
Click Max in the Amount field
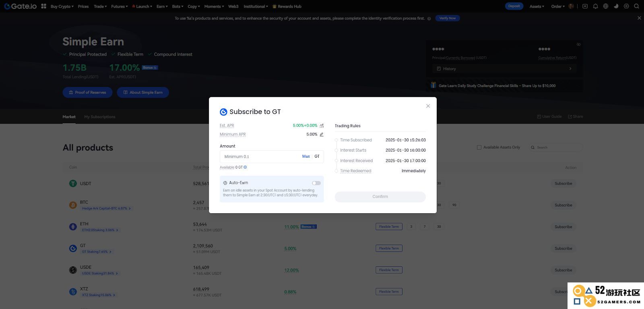(x=306, y=157)
